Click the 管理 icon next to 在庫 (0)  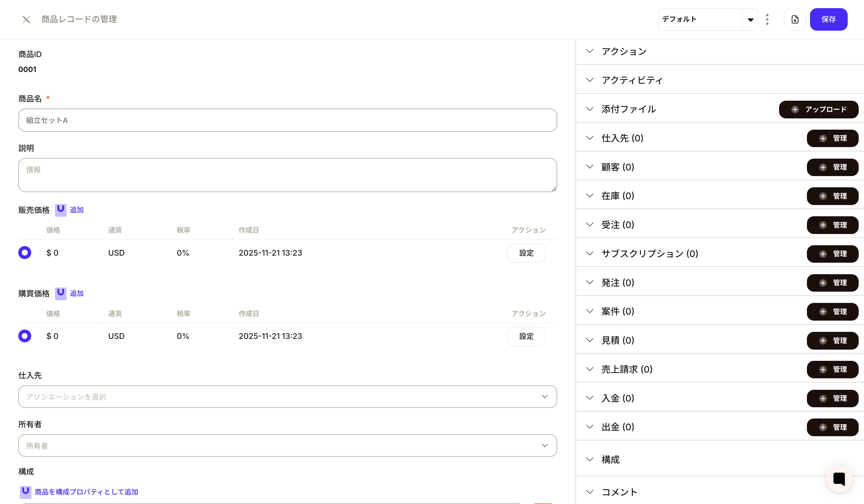click(823, 196)
